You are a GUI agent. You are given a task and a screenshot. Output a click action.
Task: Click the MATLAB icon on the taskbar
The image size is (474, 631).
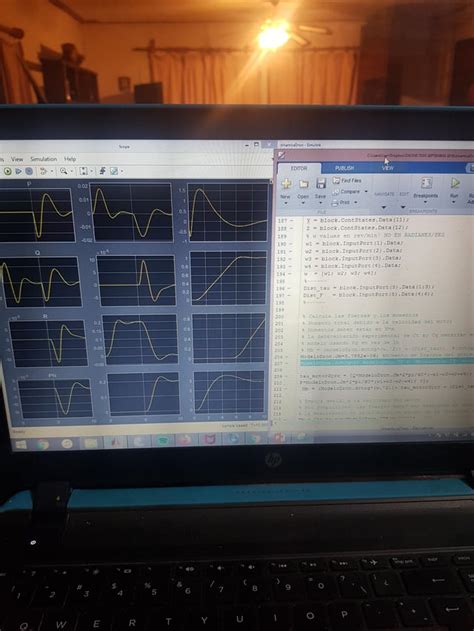click(115, 443)
